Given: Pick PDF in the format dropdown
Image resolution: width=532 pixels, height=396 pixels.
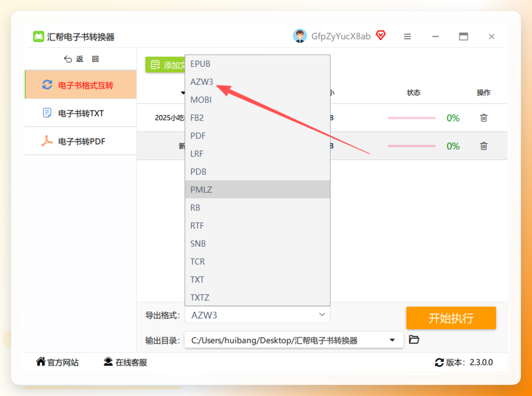Looking at the screenshot, I should pos(257,136).
